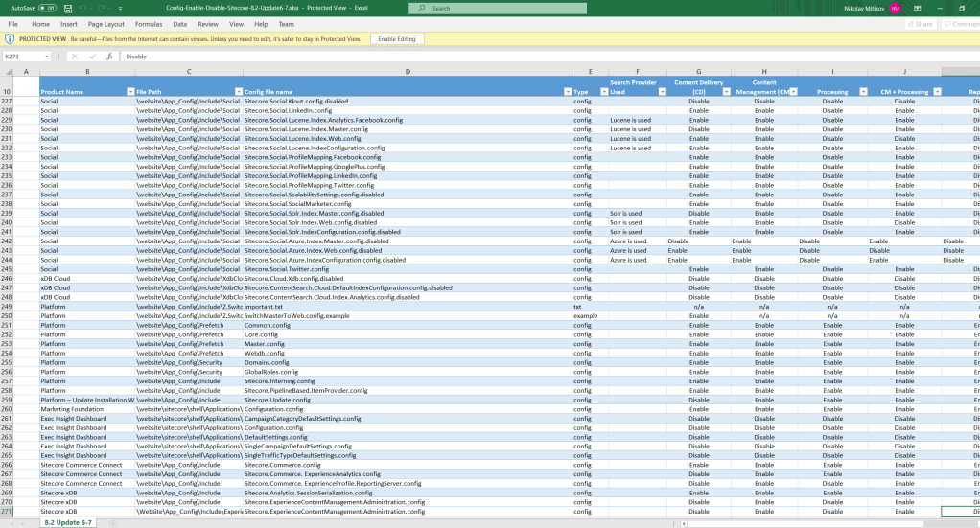Open the Page Layout ribbon tab
The height and width of the screenshot is (528, 980).
tap(105, 24)
